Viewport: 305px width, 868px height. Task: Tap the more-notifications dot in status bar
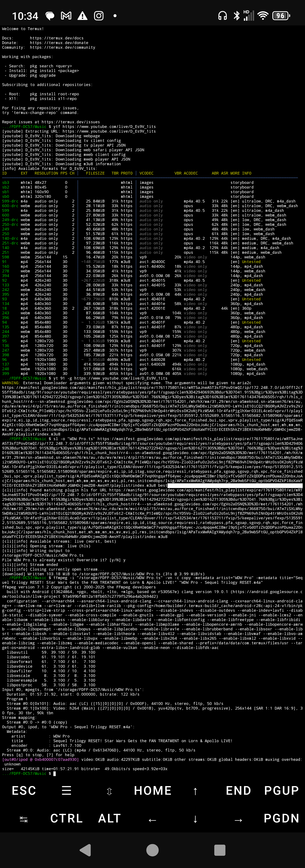coord(115,15)
